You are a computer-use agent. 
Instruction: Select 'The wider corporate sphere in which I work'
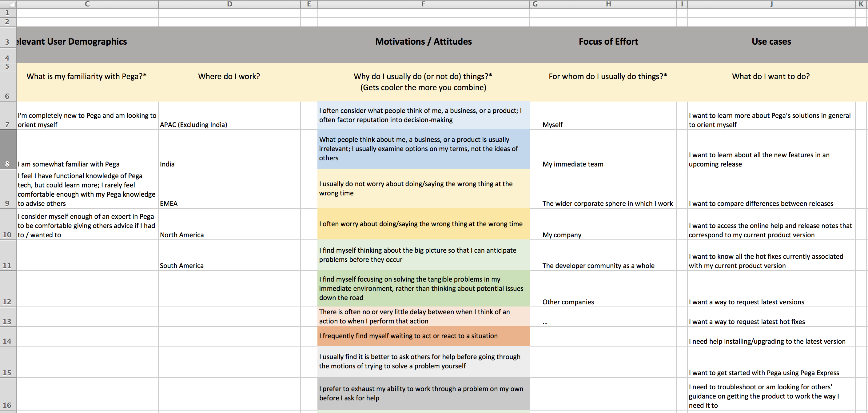pyautogui.click(x=608, y=189)
